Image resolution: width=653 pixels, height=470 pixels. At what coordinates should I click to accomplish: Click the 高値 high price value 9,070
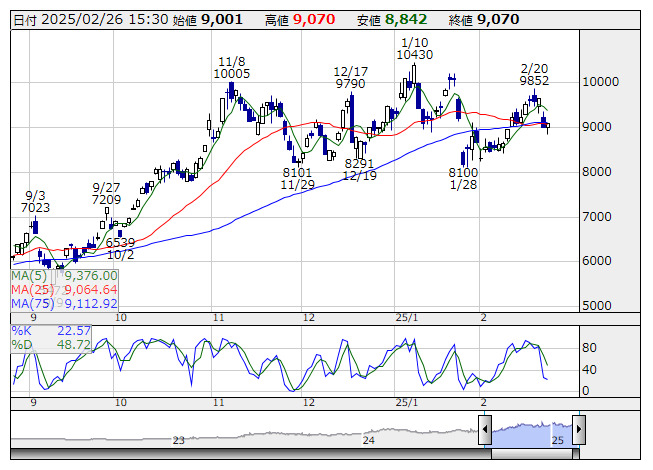(x=315, y=19)
